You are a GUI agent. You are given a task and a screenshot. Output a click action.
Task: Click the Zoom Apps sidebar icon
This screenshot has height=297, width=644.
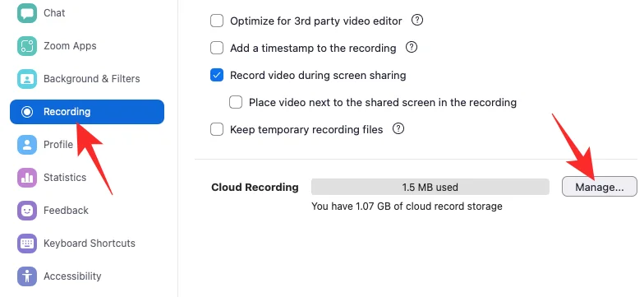click(x=27, y=46)
